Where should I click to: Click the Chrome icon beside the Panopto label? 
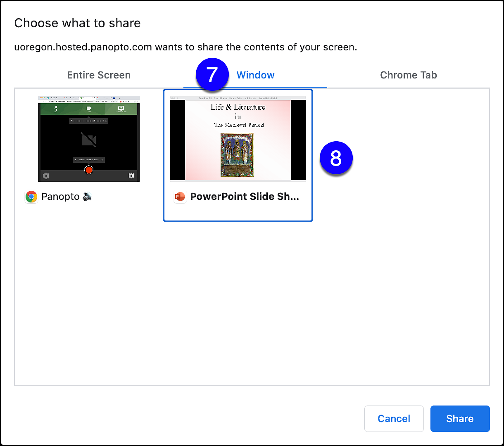coord(31,197)
